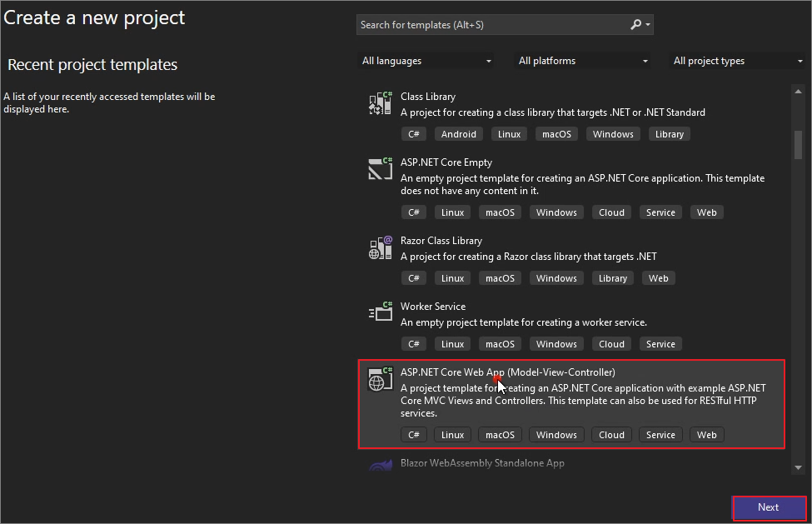Image resolution: width=812 pixels, height=524 pixels.
Task: Click the Next button
Action: [768, 507]
